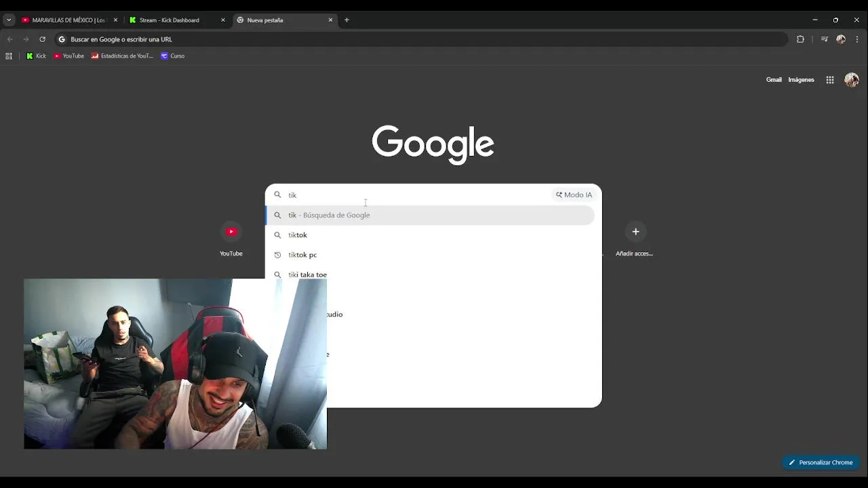Click the Google icon in the address bar

coord(62,39)
